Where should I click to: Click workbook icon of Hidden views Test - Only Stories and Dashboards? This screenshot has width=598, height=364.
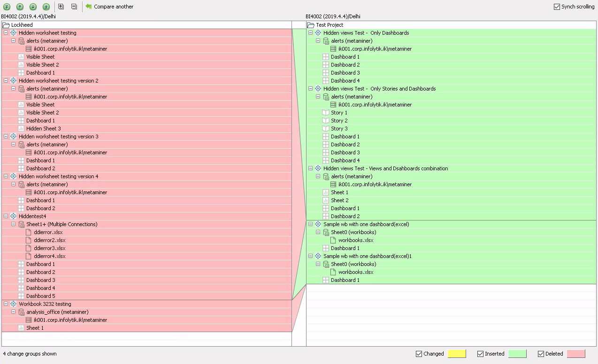point(318,89)
